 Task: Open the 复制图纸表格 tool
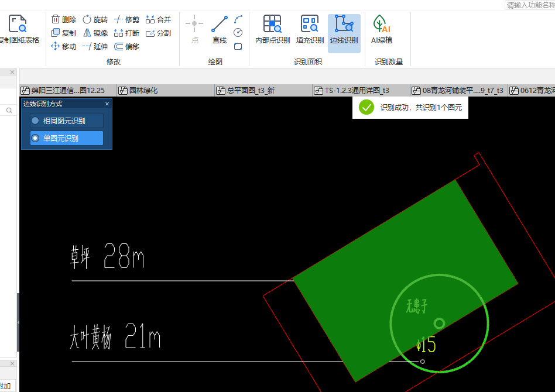(x=19, y=26)
